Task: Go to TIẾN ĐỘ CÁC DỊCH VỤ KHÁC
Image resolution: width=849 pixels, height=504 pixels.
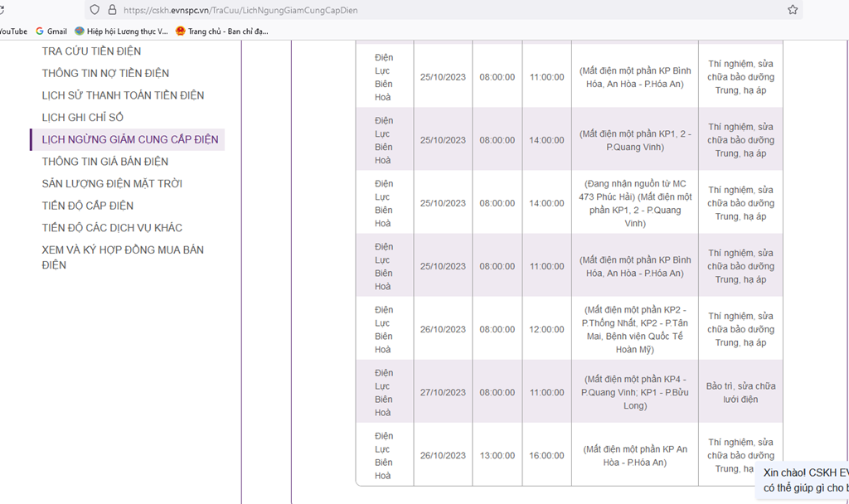Action: [x=112, y=227]
